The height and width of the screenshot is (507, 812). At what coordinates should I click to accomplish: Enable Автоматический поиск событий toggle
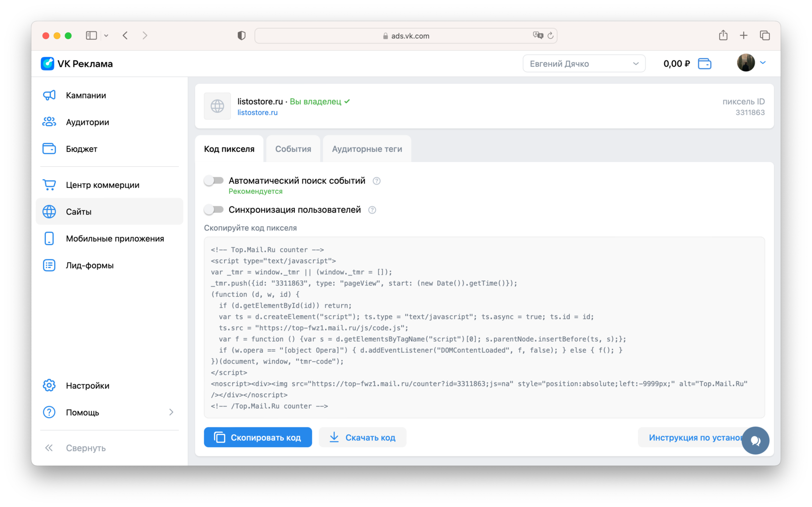[214, 181]
